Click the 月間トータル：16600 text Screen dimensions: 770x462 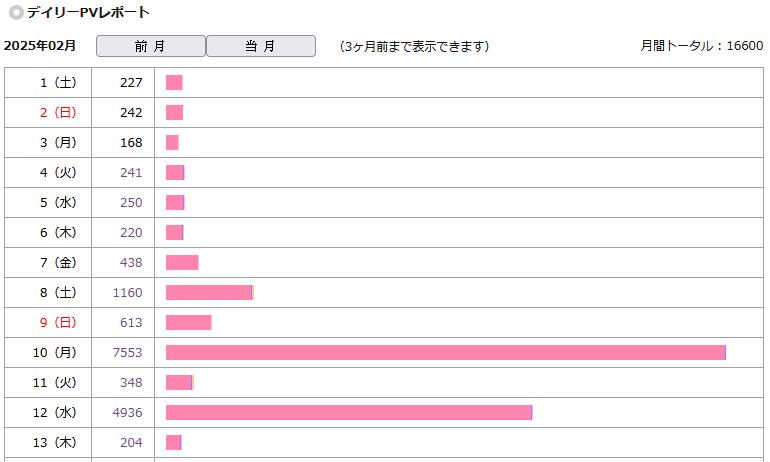[x=702, y=46]
